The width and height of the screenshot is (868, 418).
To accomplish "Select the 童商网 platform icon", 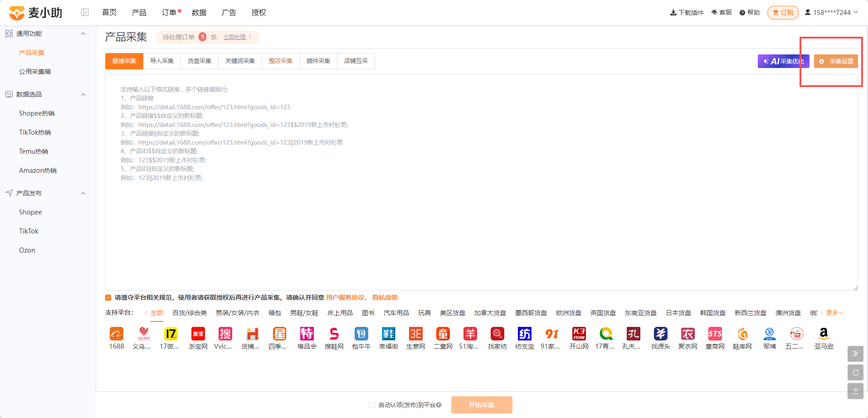I will coord(715,334).
